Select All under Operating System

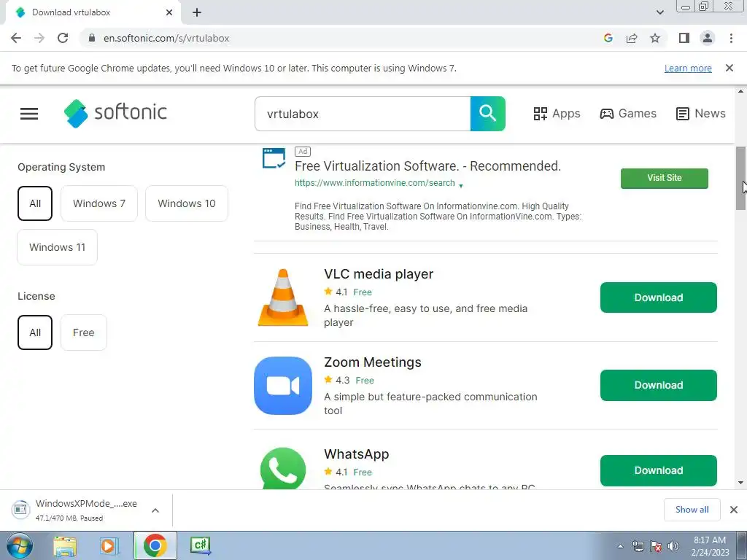pos(35,203)
